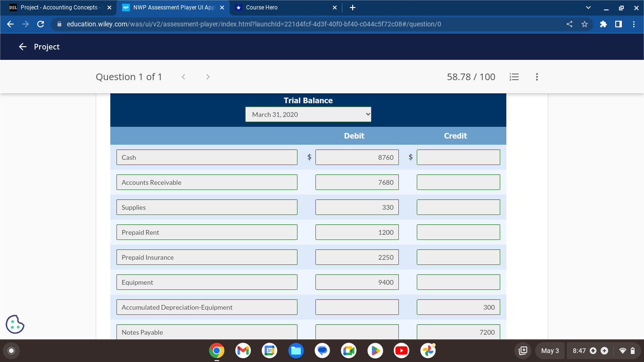Open Chrome's three-dot browser menu
The height and width of the screenshot is (362, 644).
coord(634,24)
